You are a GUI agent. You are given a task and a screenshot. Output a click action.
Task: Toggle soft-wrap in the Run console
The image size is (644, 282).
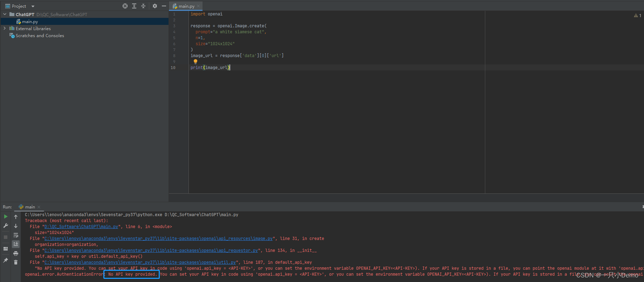pos(16,235)
